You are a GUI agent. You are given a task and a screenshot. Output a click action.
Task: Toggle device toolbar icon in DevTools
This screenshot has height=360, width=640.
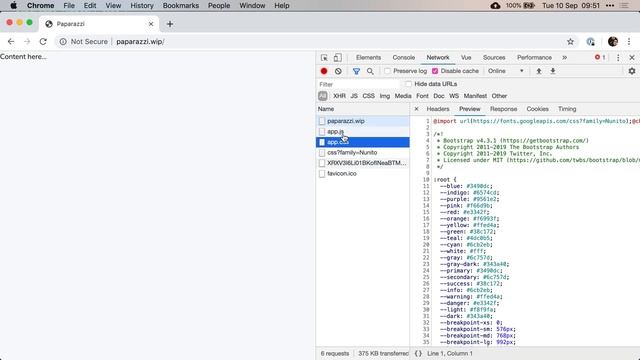coord(338,58)
